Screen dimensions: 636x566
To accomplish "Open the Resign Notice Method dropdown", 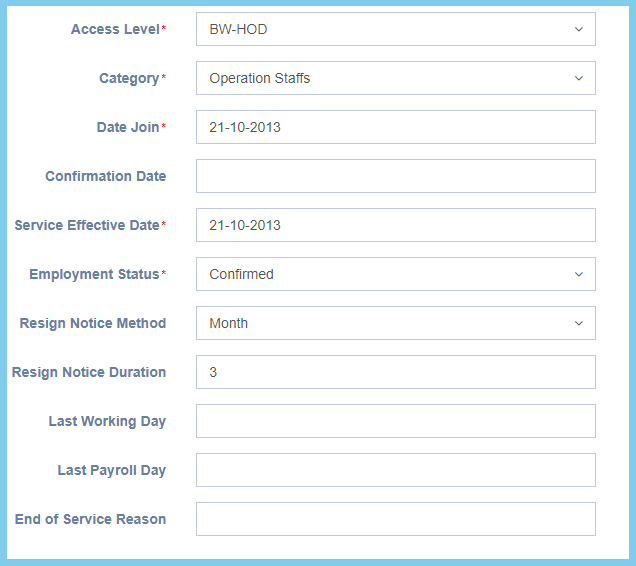I will [395, 323].
